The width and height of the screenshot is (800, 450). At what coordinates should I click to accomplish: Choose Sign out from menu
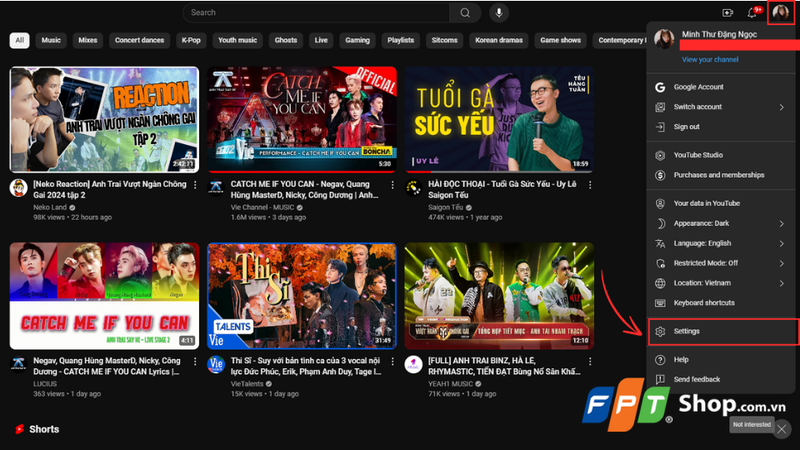point(720,127)
